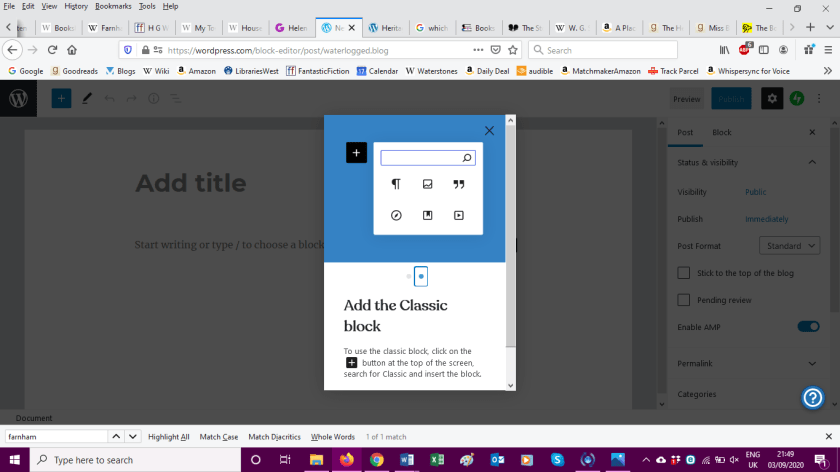Click the green Jetpack icon
This screenshot has width=840, height=472.
(x=798, y=98)
